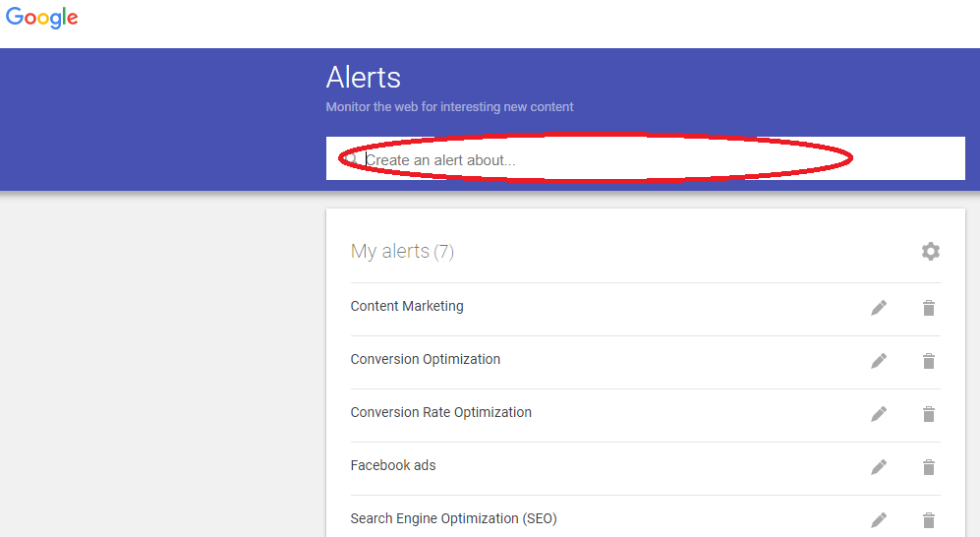Delete the Facebook ads alert
980x537 pixels.
click(929, 467)
